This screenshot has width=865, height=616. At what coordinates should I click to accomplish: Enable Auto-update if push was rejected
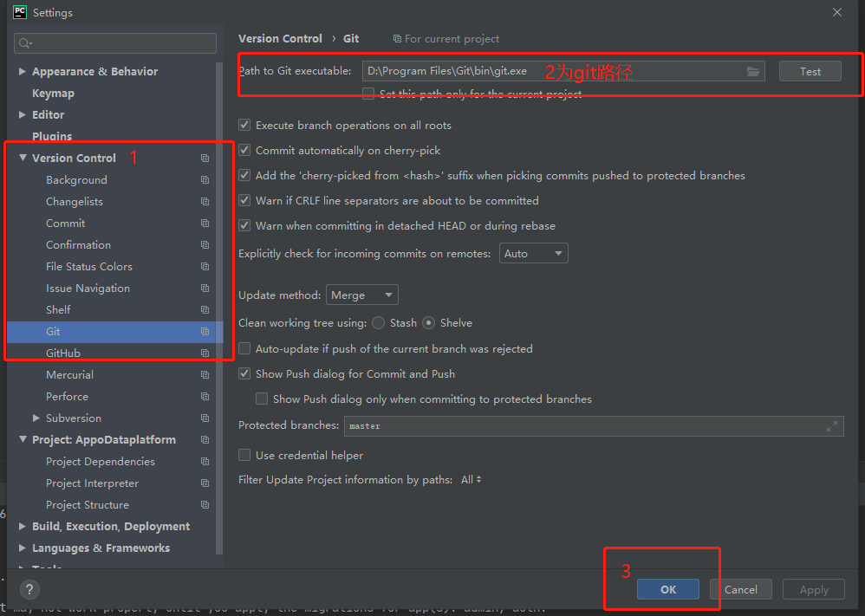(x=244, y=348)
